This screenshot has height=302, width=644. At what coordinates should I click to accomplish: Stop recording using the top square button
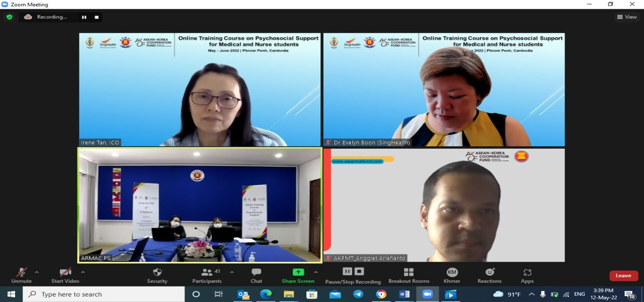coord(97,17)
